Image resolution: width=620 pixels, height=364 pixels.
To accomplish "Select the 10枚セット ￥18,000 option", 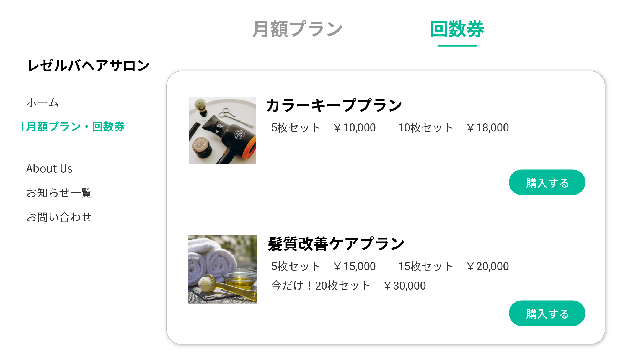I will click(453, 128).
